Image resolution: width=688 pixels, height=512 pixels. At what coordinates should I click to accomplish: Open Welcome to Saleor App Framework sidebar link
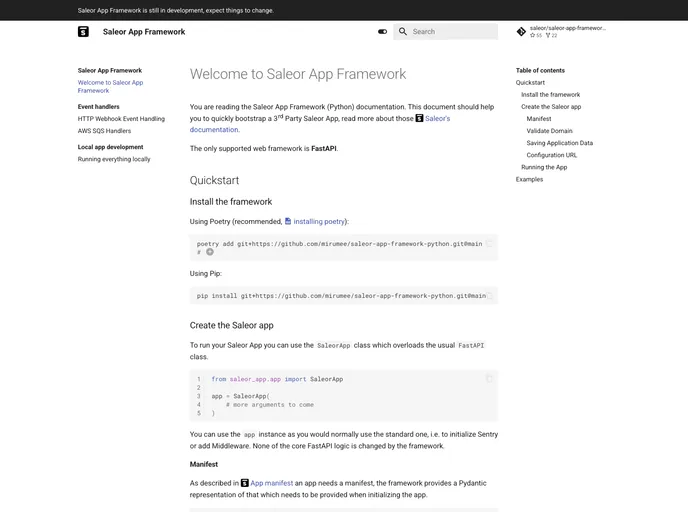[x=111, y=86]
